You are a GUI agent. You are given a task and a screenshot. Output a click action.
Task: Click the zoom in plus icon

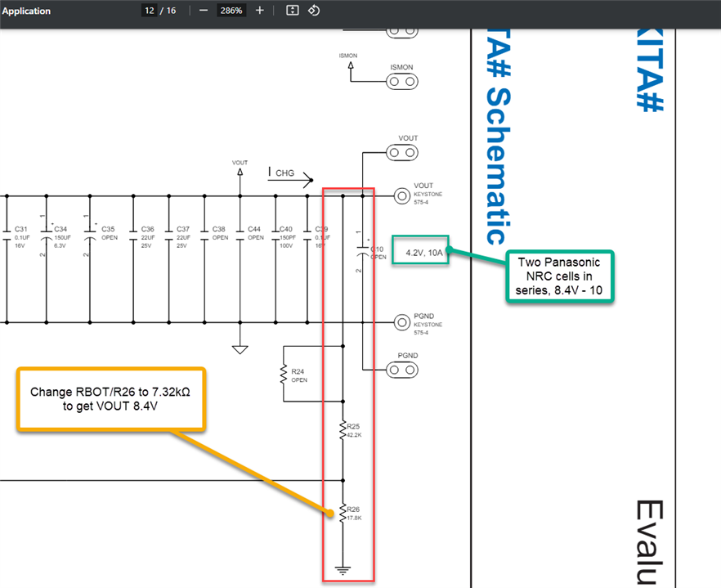260,10
